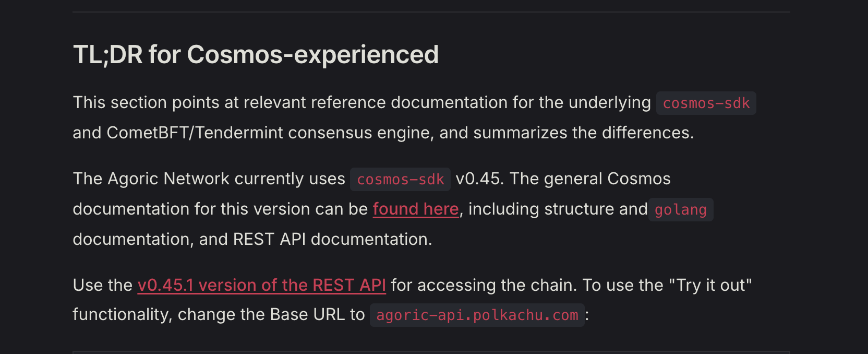The image size is (868, 354).
Task: Click the "v0.45." version text
Action: [x=479, y=179]
